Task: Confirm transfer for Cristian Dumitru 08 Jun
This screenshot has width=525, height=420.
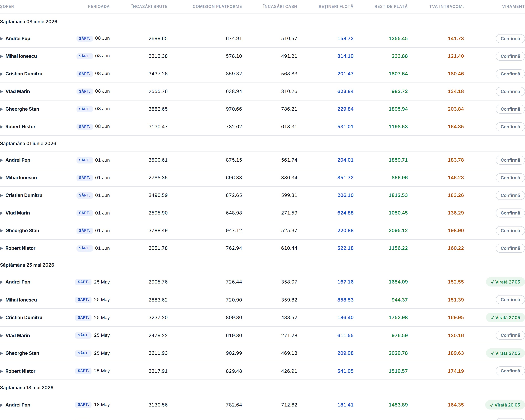Action: point(510,74)
